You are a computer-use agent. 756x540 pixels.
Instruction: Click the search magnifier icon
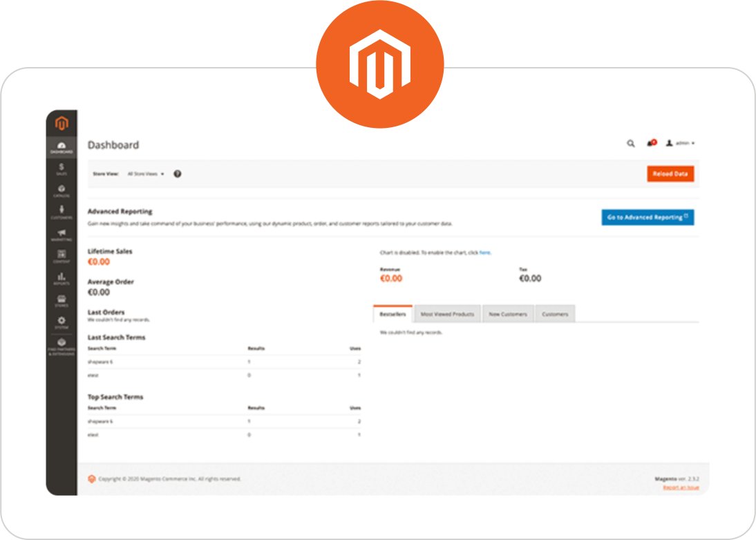click(x=631, y=143)
